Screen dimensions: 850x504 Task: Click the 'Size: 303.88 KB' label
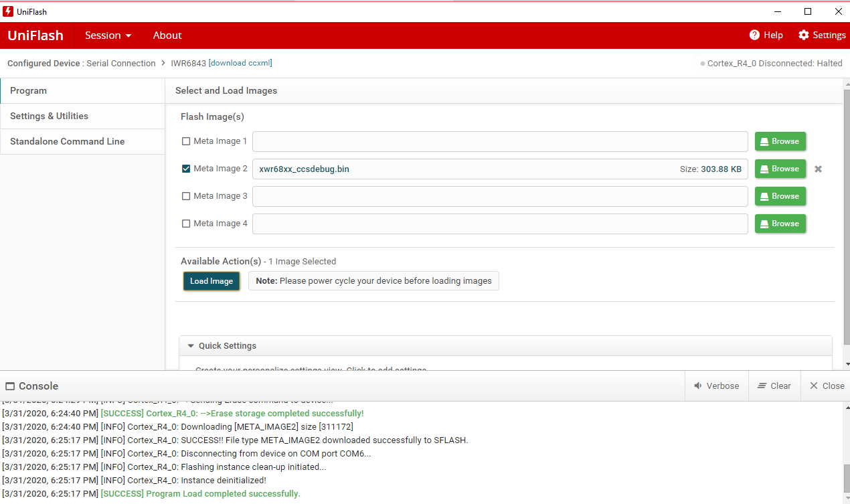711,169
